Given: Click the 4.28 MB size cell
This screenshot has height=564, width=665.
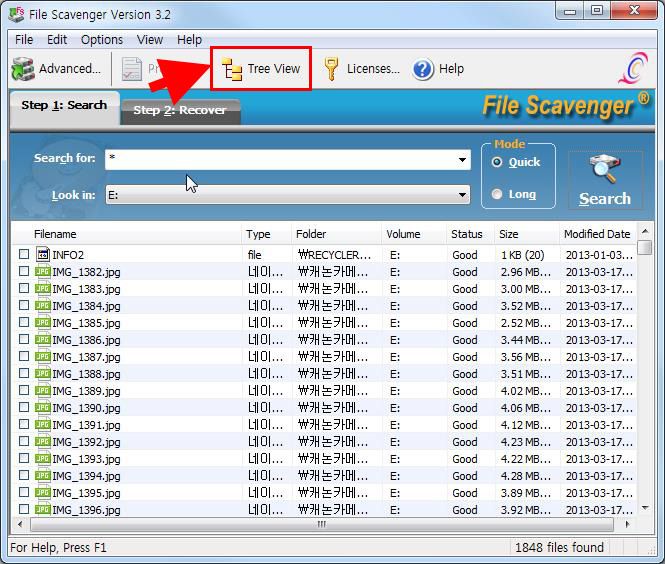Looking at the screenshot, I should pos(526,476).
